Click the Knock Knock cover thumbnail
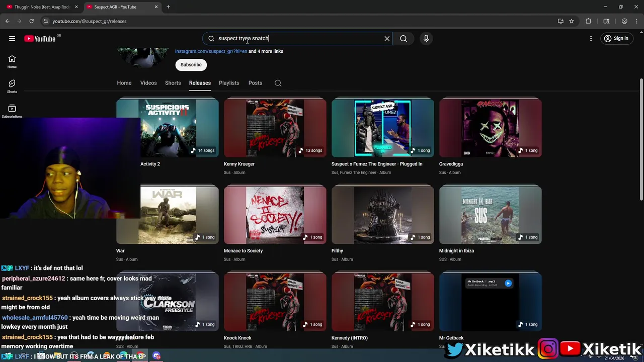The height and width of the screenshot is (362, 644). tap(275, 302)
